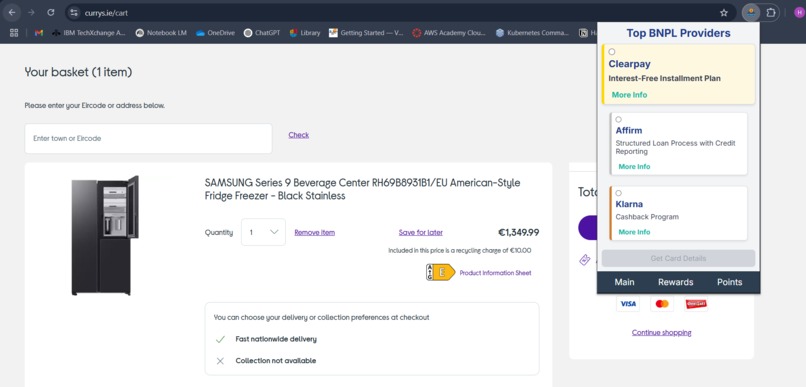Open the browser extensions puzzle icon
This screenshot has height=387, width=806.
tap(771, 12)
